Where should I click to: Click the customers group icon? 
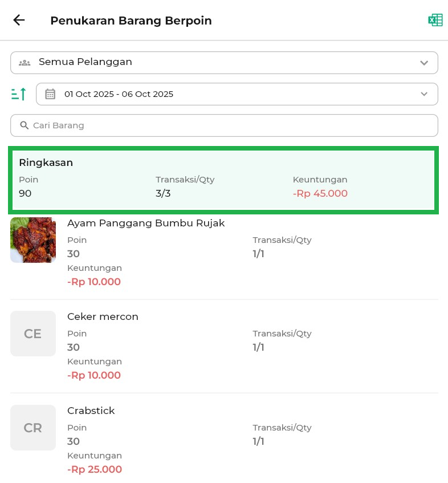(x=25, y=63)
